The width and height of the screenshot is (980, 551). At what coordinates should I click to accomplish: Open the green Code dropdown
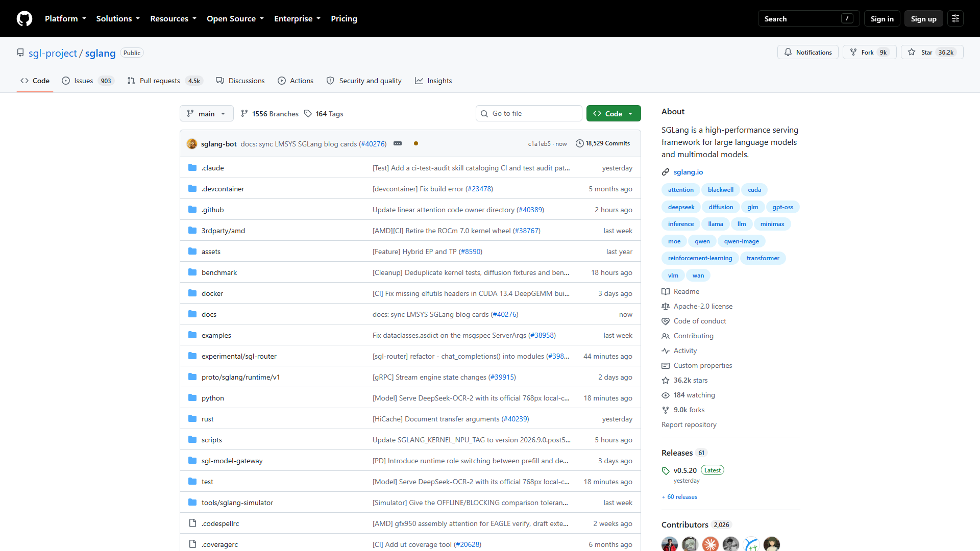(614, 113)
